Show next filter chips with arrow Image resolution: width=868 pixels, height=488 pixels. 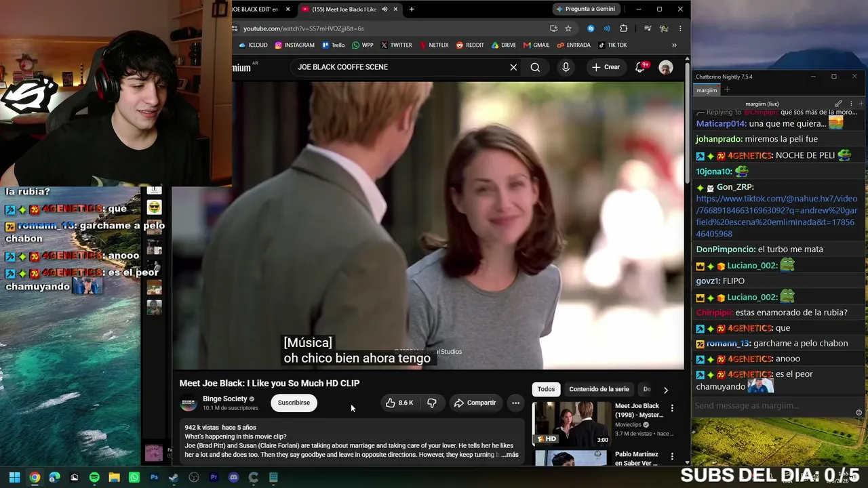tap(665, 390)
